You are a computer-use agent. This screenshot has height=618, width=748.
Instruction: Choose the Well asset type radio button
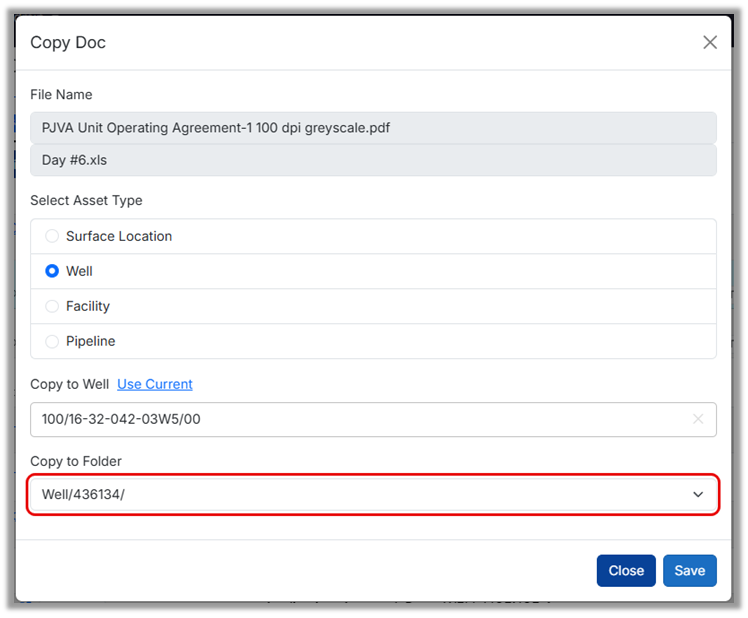(x=52, y=271)
